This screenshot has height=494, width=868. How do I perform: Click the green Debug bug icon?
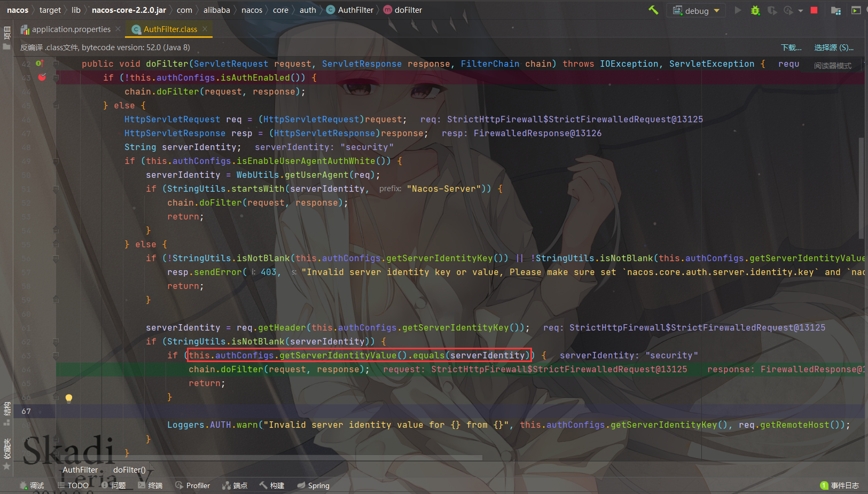(755, 10)
